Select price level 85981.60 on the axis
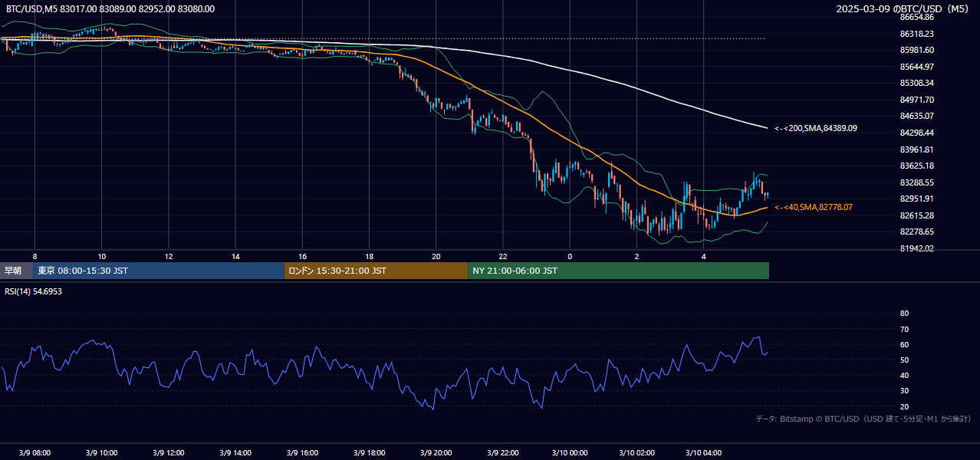 tap(917, 50)
